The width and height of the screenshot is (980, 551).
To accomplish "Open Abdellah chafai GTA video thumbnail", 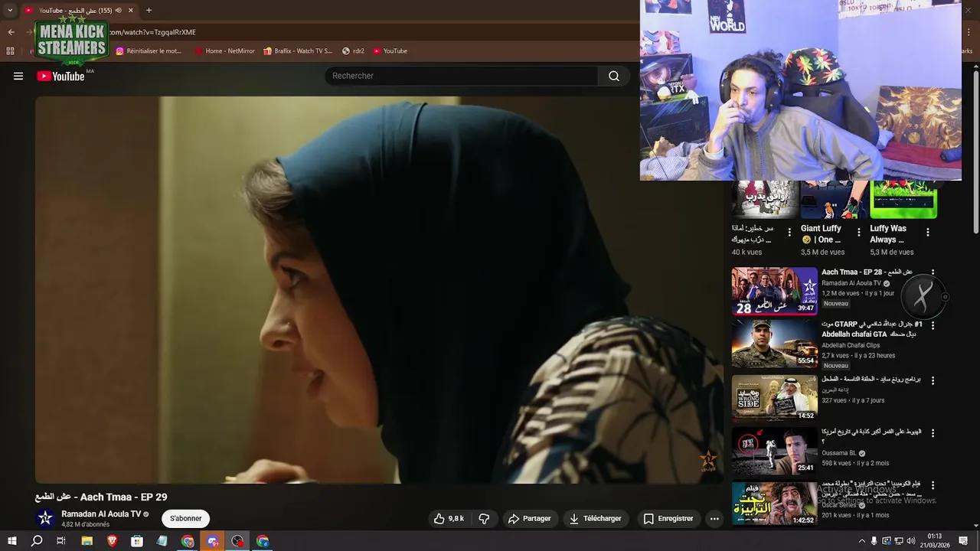I will point(774,344).
